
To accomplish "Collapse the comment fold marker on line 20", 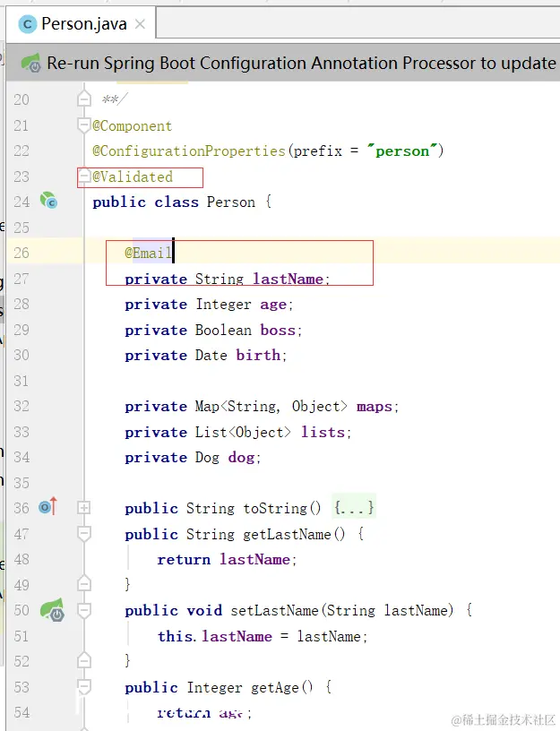I will (x=84, y=99).
